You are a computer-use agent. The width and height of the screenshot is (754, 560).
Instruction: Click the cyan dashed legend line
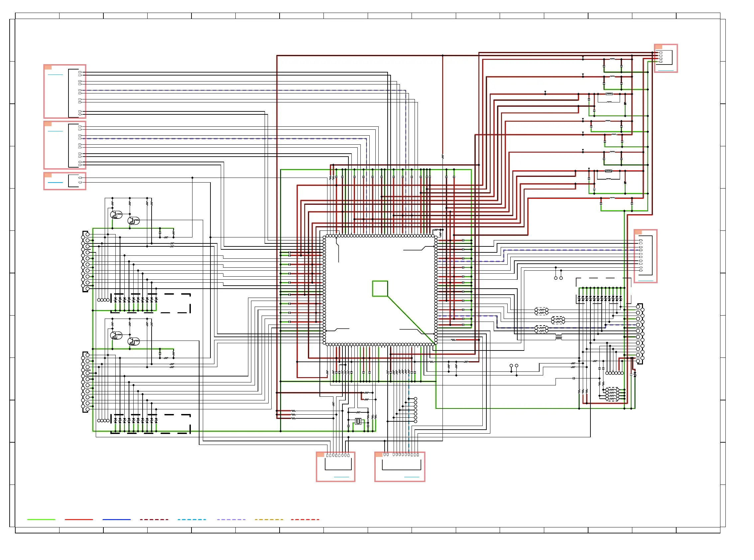click(192, 520)
